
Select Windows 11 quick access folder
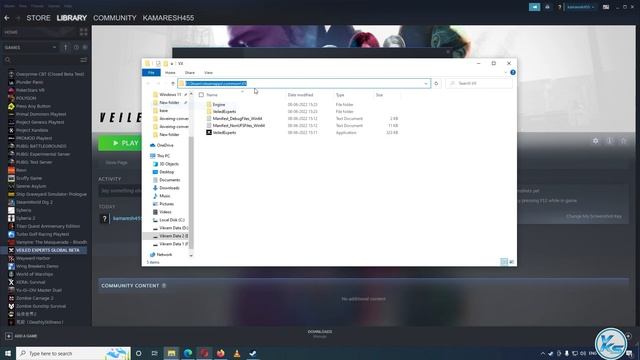[x=170, y=94]
